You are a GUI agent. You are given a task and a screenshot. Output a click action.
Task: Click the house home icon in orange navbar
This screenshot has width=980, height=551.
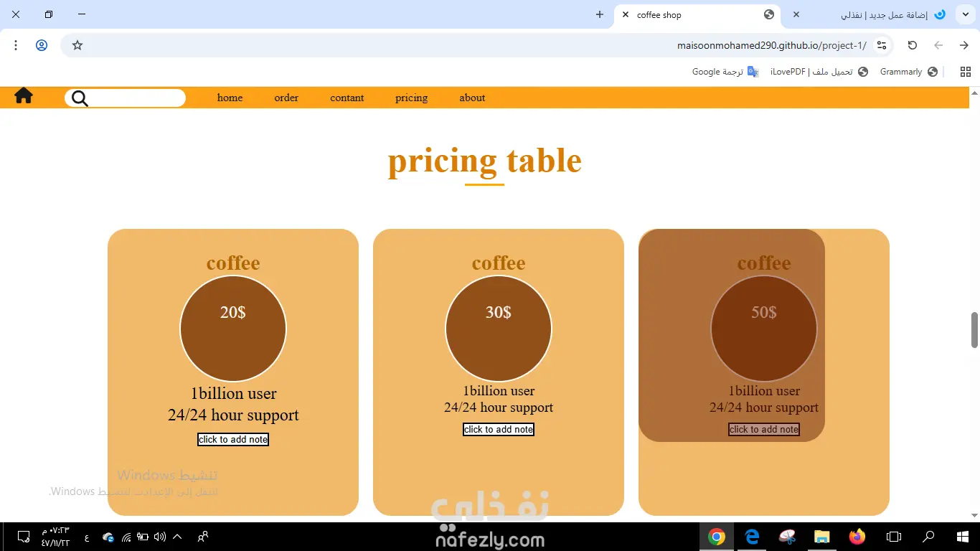coord(24,95)
